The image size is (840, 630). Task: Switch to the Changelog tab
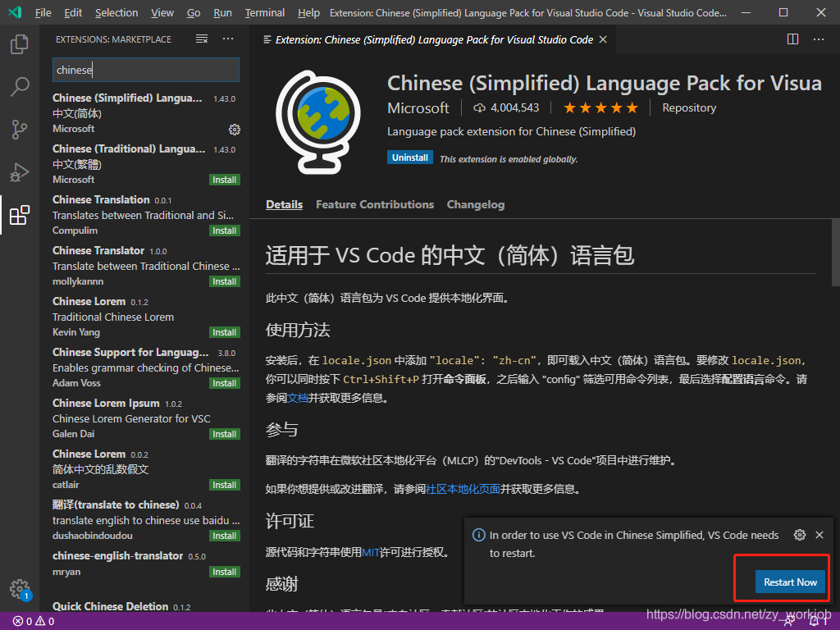coord(475,204)
